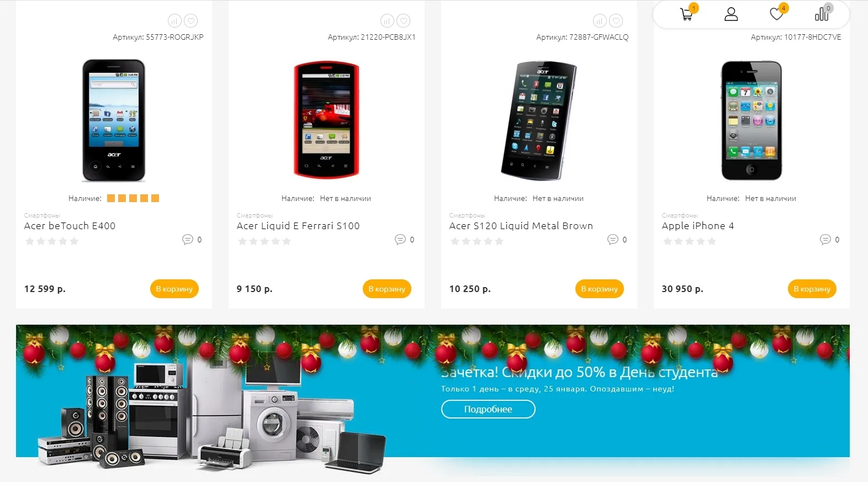Add Acer beTouch E400 to wishlist
The height and width of the screenshot is (482, 868).
click(191, 21)
